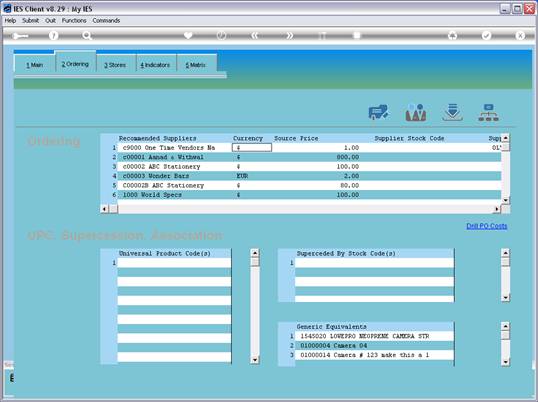
Task: Click the double left arrow icon
Action: pyautogui.click(x=254, y=35)
